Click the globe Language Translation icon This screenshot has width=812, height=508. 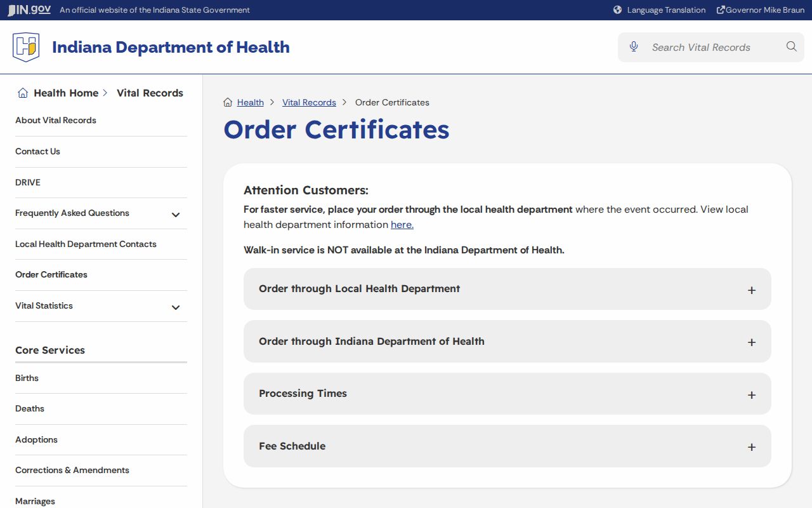pyautogui.click(x=617, y=10)
